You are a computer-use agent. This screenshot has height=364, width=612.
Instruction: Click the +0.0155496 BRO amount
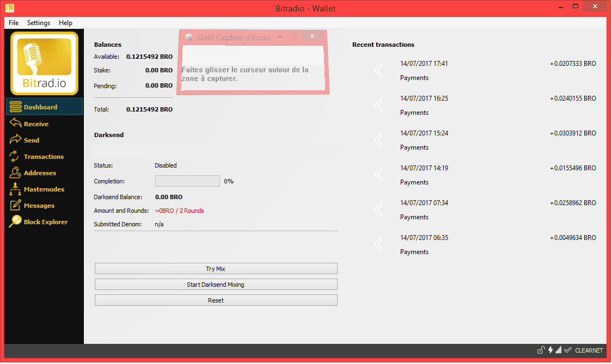[x=573, y=168]
